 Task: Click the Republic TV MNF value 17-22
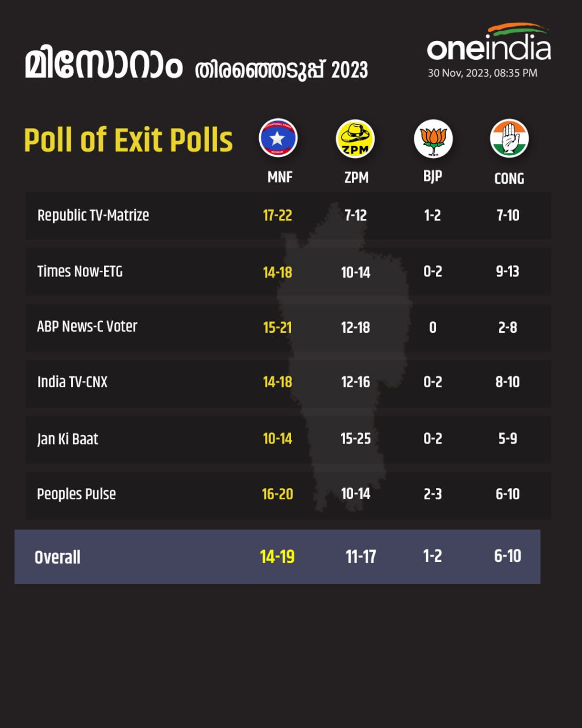click(x=277, y=216)
